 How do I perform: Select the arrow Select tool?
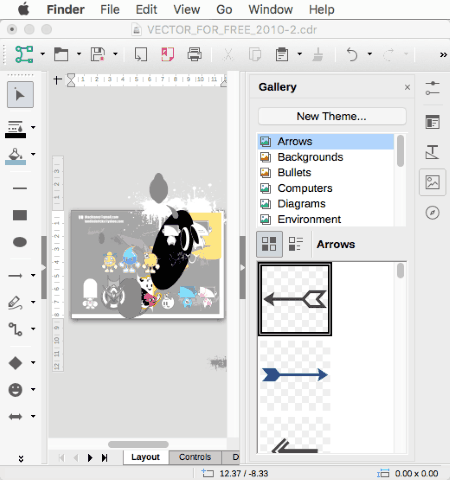20,95
